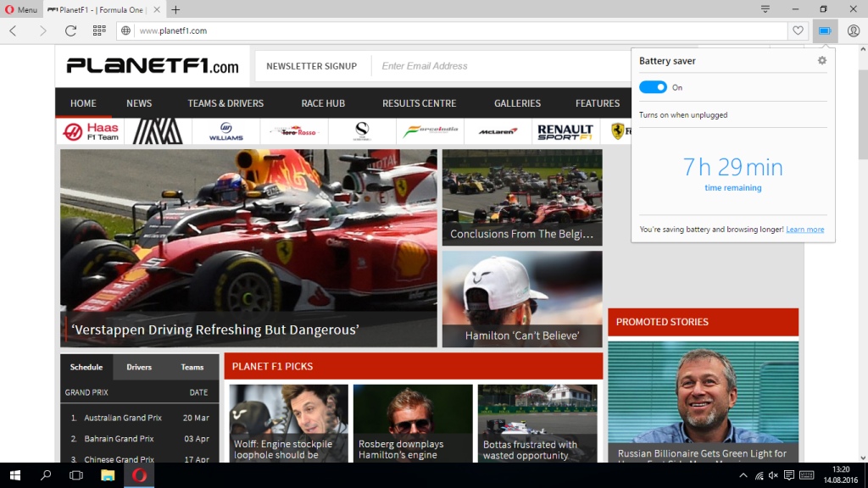Click the battery saver icon in address bar
The image size is (868, 488).
point(824,30)
